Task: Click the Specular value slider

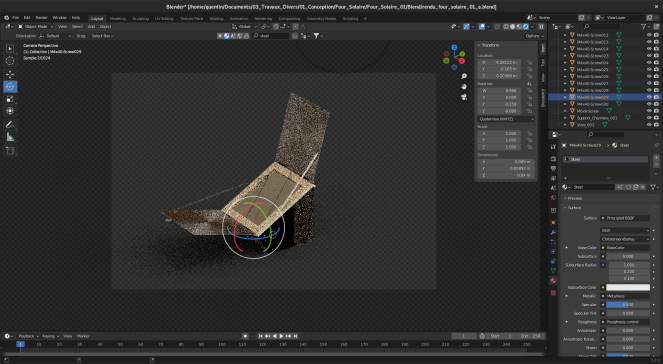Action: (x=628, y=305)
